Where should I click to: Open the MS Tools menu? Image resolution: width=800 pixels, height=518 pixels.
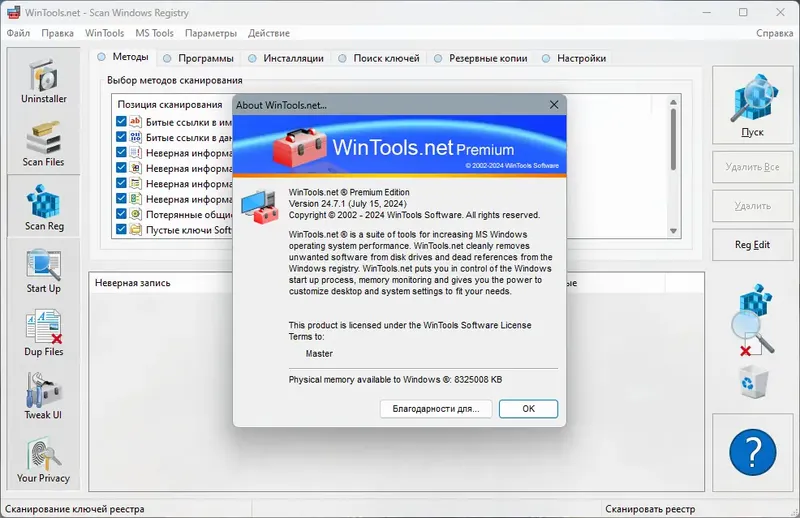(x=155, y=33)
